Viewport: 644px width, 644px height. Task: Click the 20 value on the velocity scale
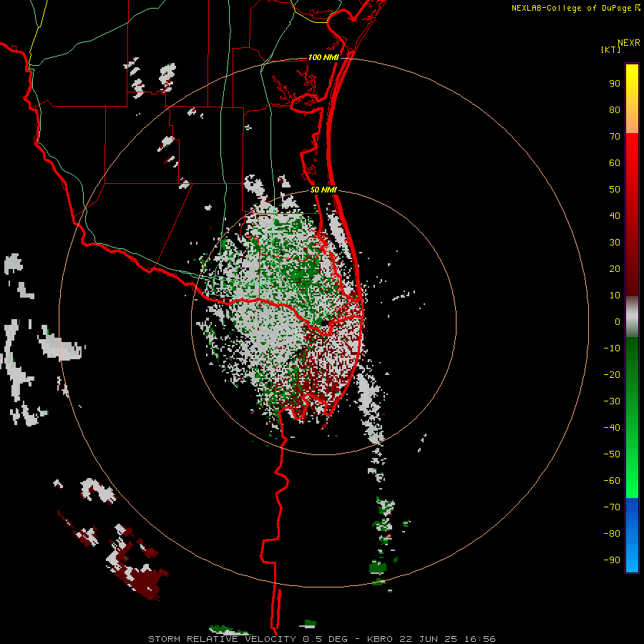coord(615,269)
